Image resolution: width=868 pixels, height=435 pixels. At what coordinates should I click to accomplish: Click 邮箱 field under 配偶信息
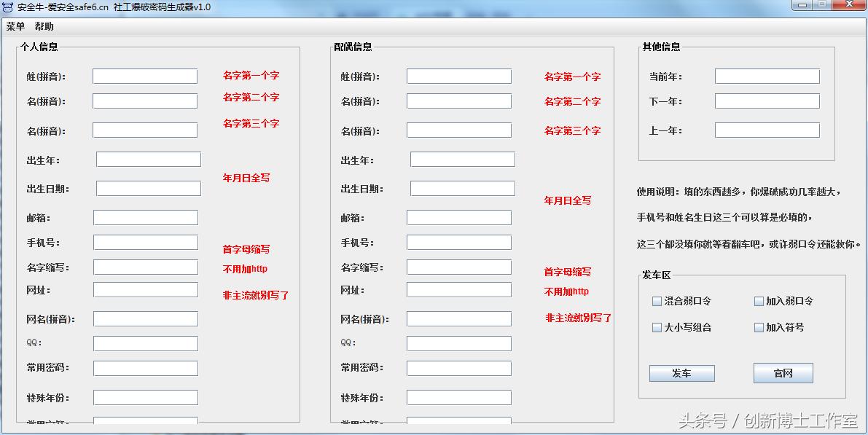(x=458, y=217)
